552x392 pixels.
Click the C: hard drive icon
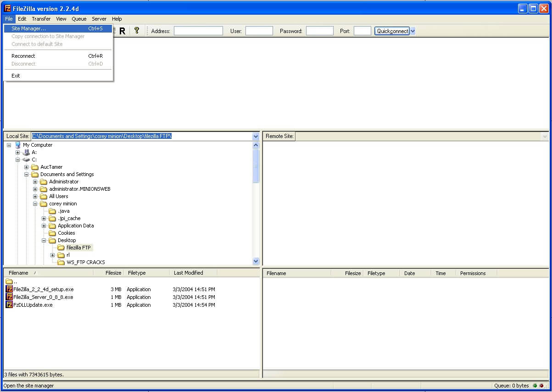pyautogui.click(x=27, y=160)
